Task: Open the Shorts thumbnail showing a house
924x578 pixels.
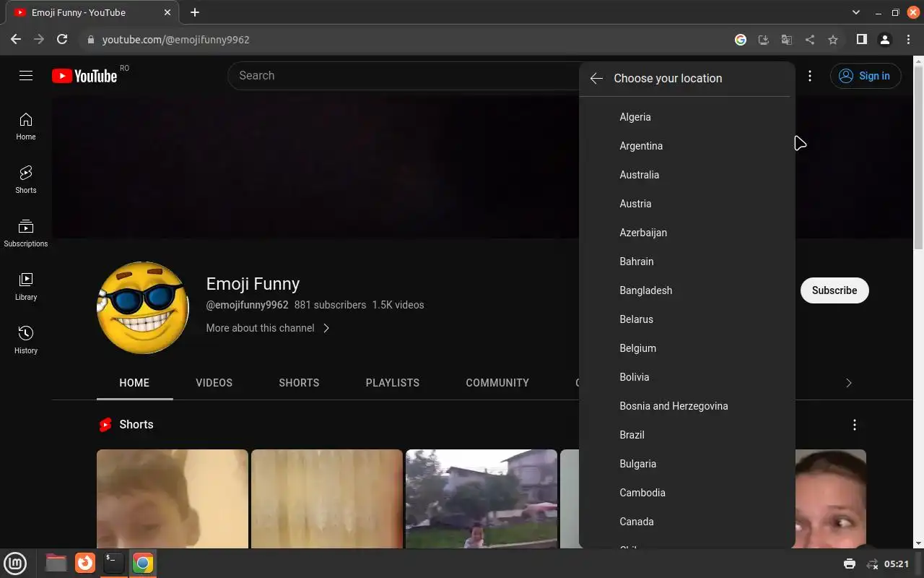Action: coord(481,499)
